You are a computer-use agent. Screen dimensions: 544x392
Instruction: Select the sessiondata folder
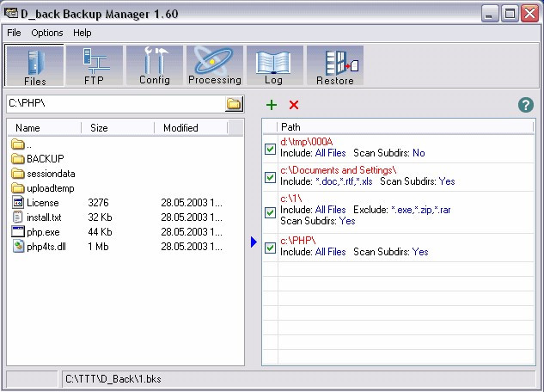[43, 174]
